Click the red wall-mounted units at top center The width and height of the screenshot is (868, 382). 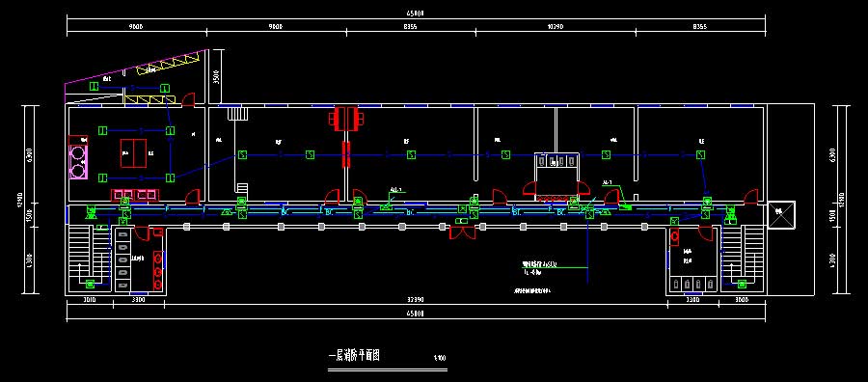(x=346, y=119)
